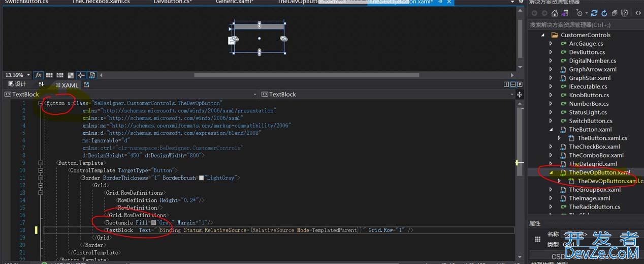
Task: Click designer horizontal scrollbar thumb
Action: pos(307,75)
